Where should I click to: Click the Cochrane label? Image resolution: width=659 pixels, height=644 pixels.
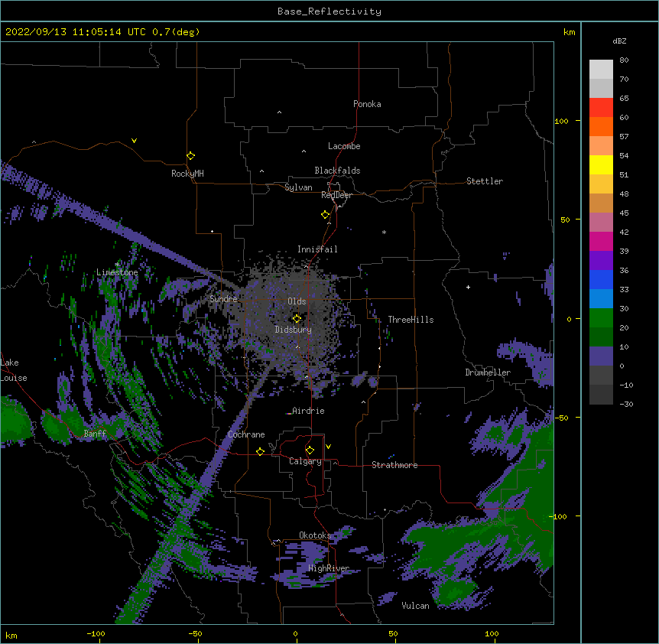coord(246,434)
